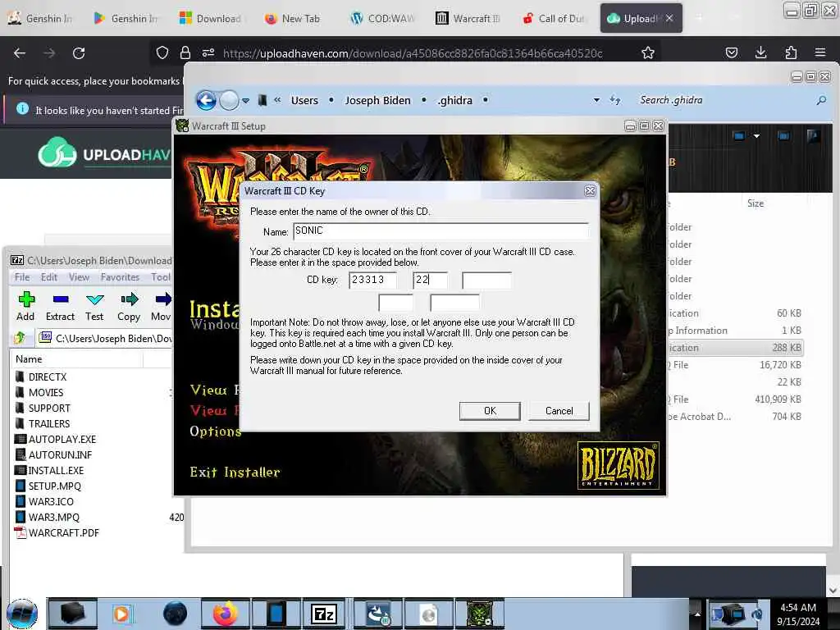The image size is (840, 630).
Task: Click the 7-Zip Test toolbar icon
Action: click(x=94, y=307)
